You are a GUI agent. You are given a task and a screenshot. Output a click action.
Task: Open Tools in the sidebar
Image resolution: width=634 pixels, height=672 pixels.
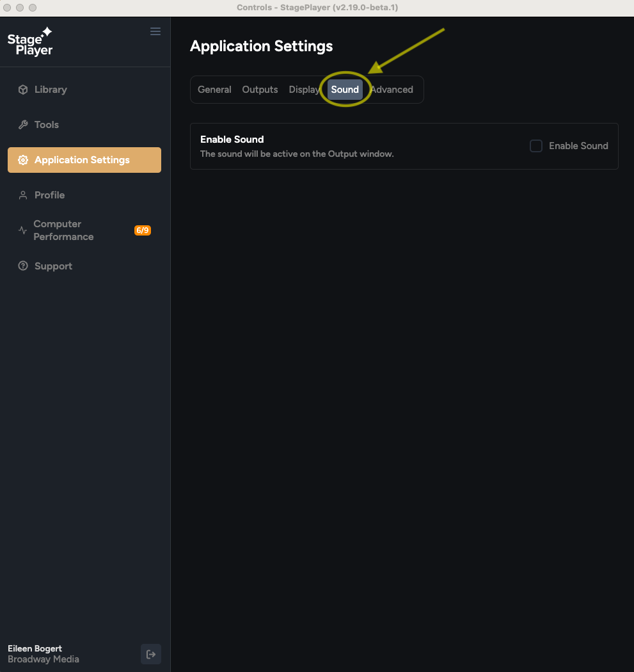click(x=84, y=125)
